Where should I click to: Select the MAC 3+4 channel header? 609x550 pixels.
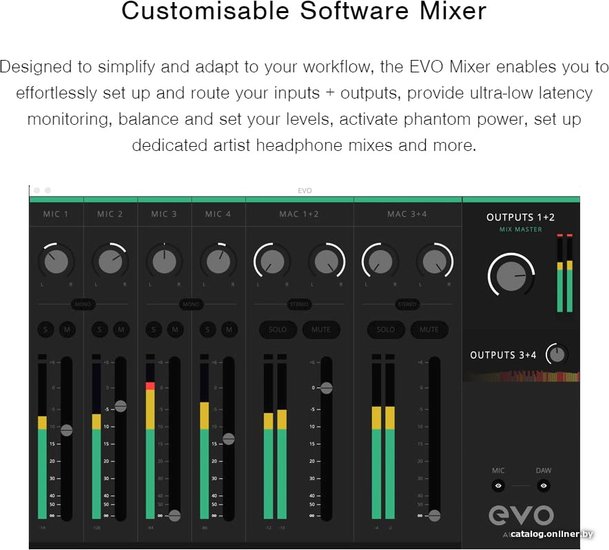[x=407, y=214]
